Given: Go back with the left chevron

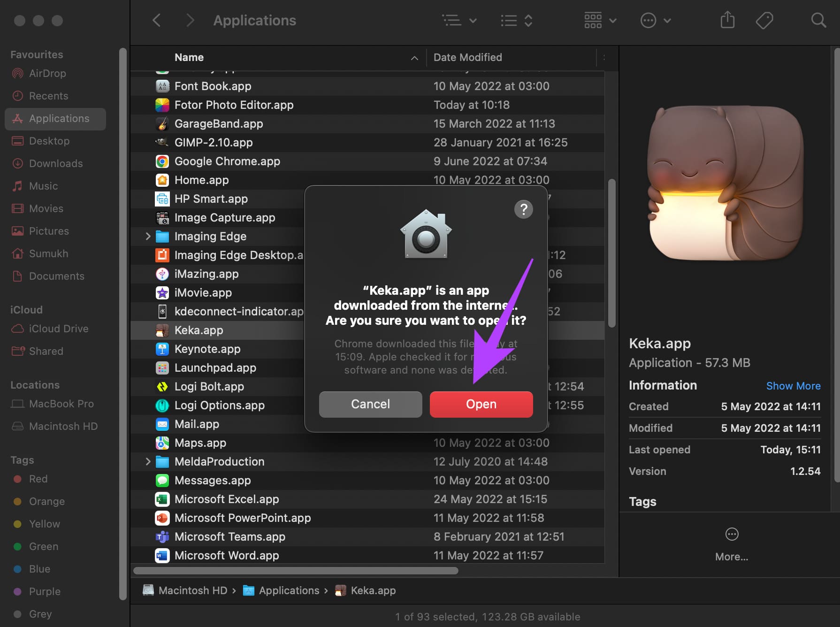Looking at the screenshot, I should tap(157, 20).
